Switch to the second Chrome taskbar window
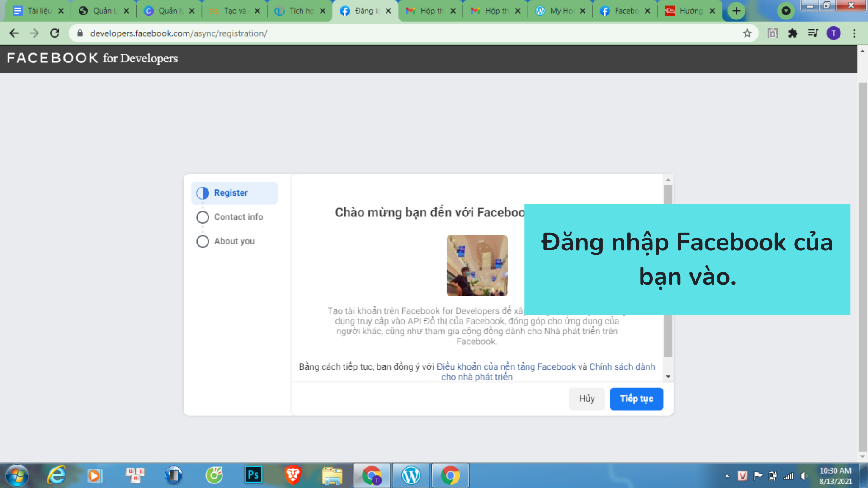This screenshot has width=868, height=488. pyautogui.click(x=450, y=475)
